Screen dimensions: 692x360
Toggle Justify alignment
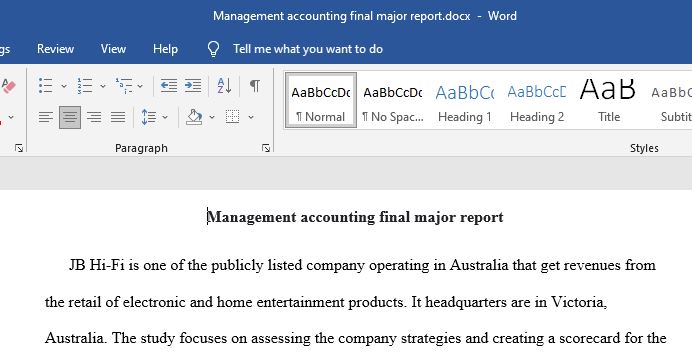(118, 117)
